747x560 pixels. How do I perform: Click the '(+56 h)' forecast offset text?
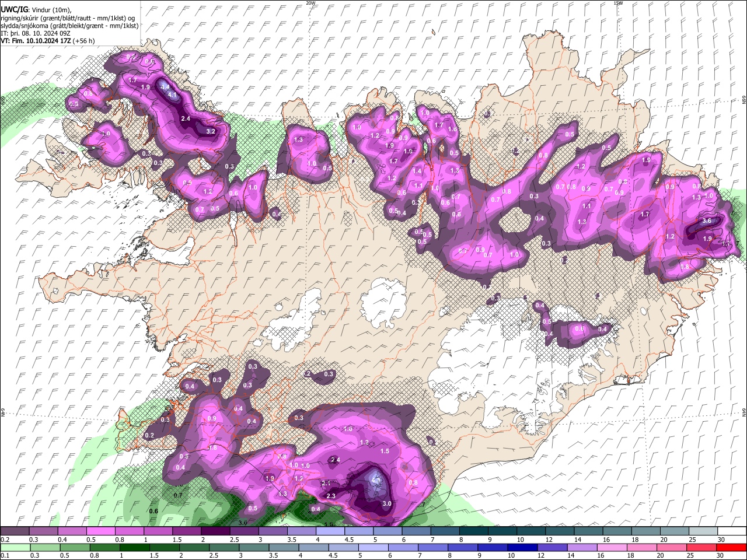pos(83,41)
